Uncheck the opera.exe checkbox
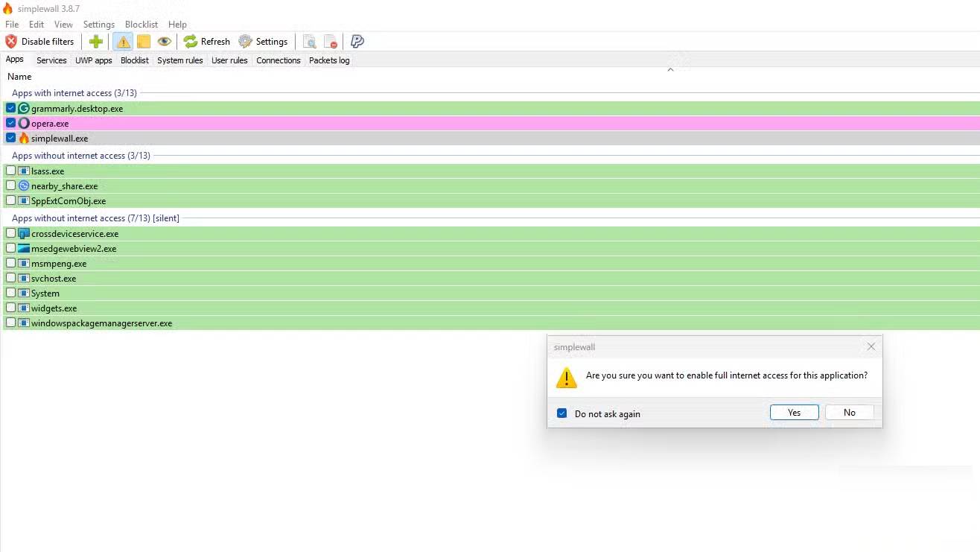 coord(10,123)
